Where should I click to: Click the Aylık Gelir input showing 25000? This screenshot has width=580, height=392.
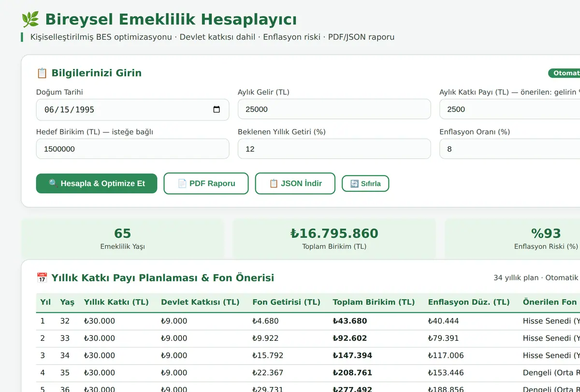pyautogui.click(x=334, y=109)
